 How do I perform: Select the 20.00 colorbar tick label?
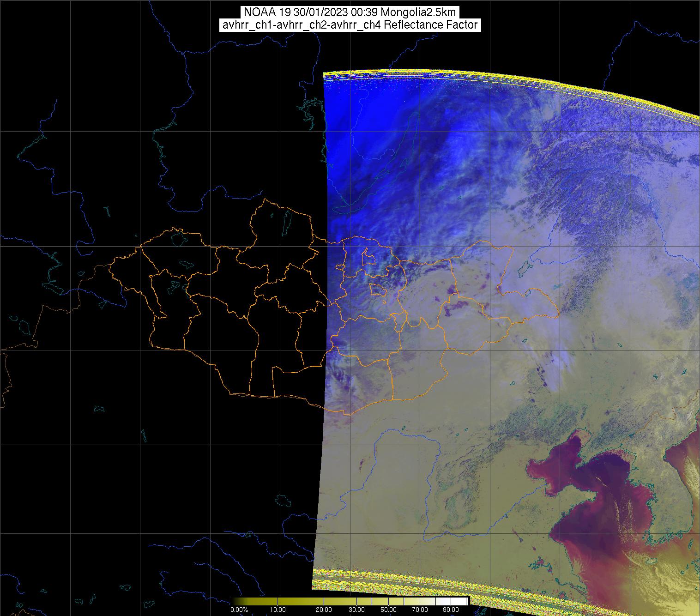[x=325, y=610]
